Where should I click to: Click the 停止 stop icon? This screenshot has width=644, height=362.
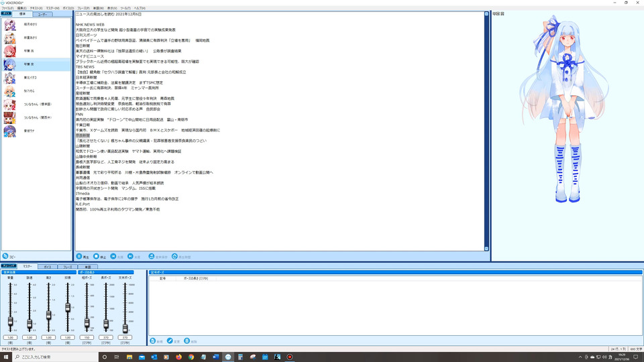96,256
